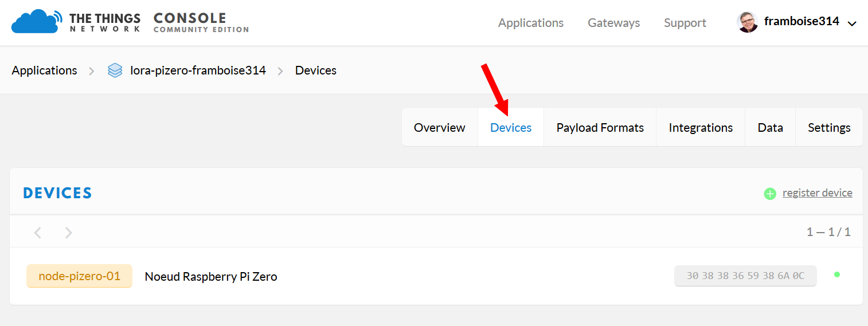Click the green device status dot
Screen dimensions: 868x326
point(837,274)
